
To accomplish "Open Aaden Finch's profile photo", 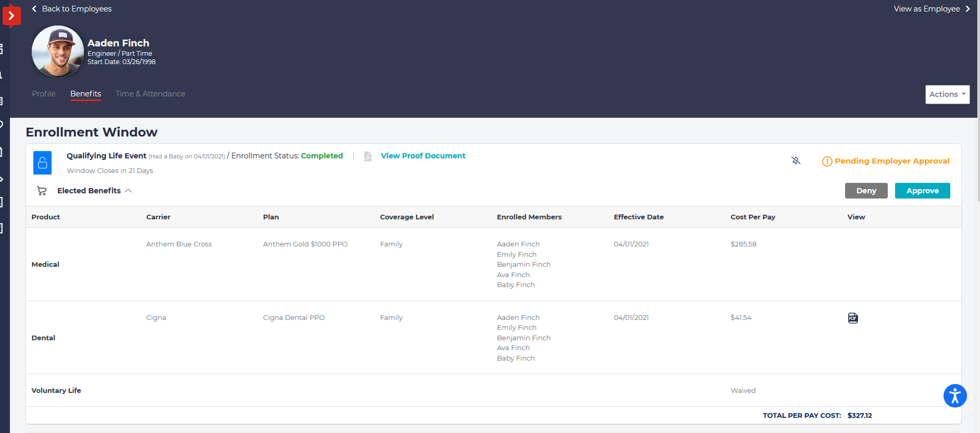I will point(57,52).
